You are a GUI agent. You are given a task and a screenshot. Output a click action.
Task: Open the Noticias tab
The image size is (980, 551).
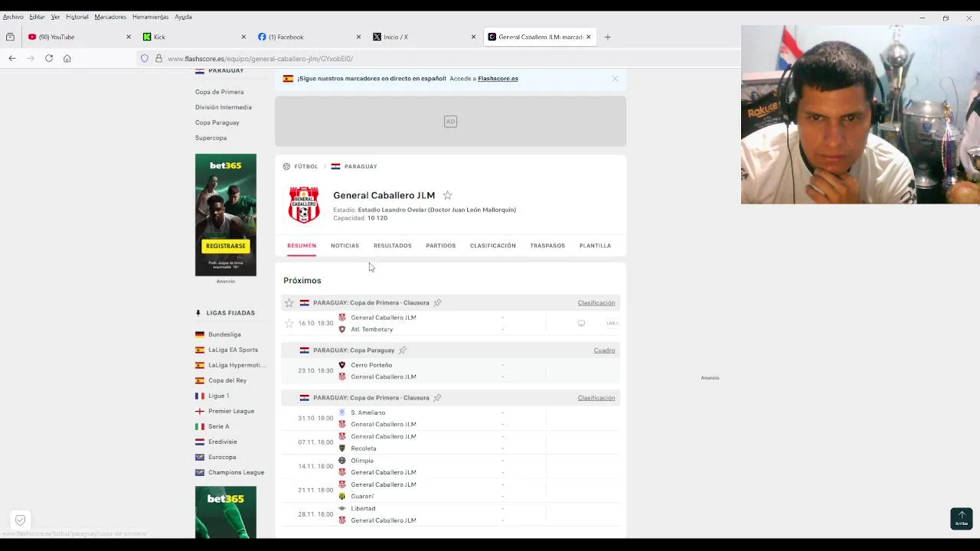click(345, 246)
